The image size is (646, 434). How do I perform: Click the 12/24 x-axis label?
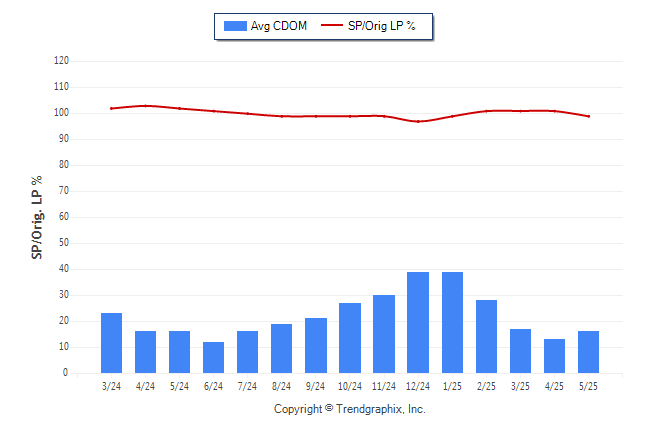point(418,386)
